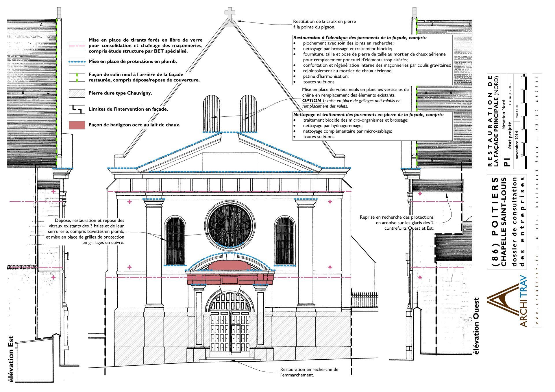Click the red ochre badigeon legend swatch

point(77,125)
